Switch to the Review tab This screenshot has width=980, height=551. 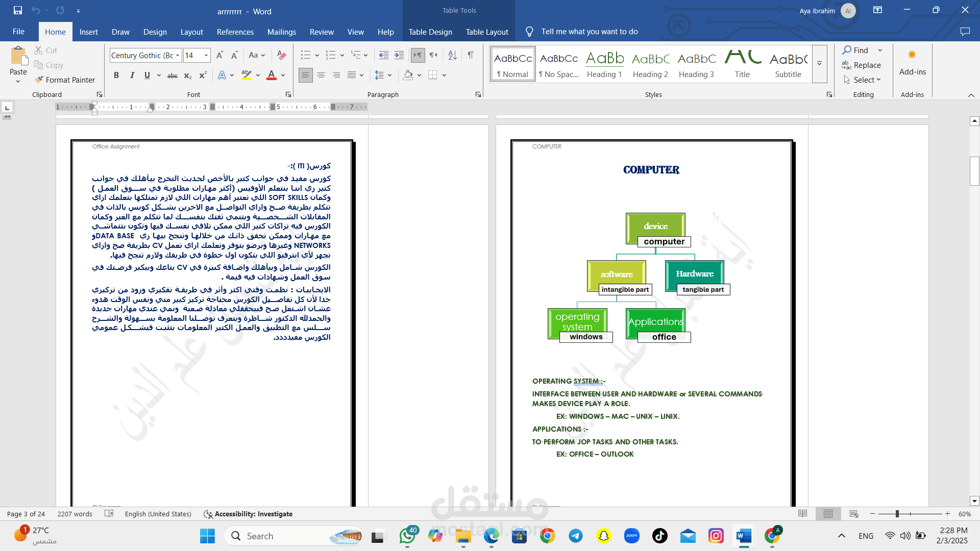click(x=322, y=32)
